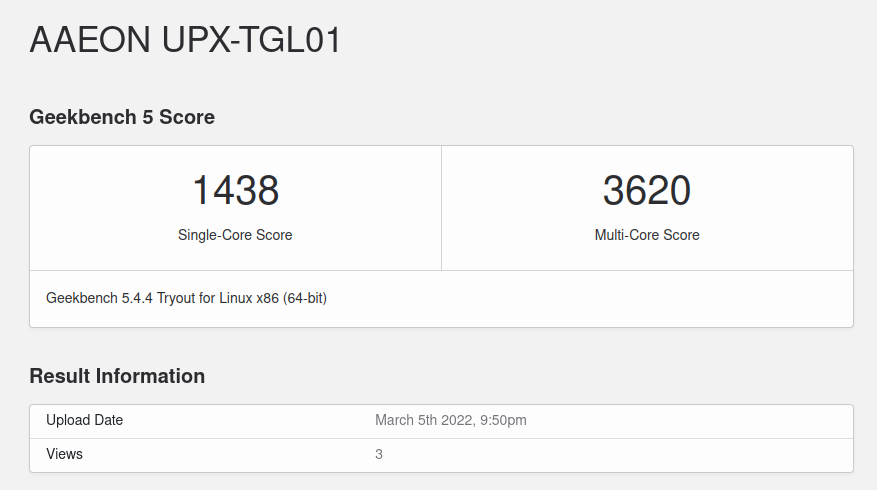
Task: Select the views count 3
Action: tap(379, 454)
